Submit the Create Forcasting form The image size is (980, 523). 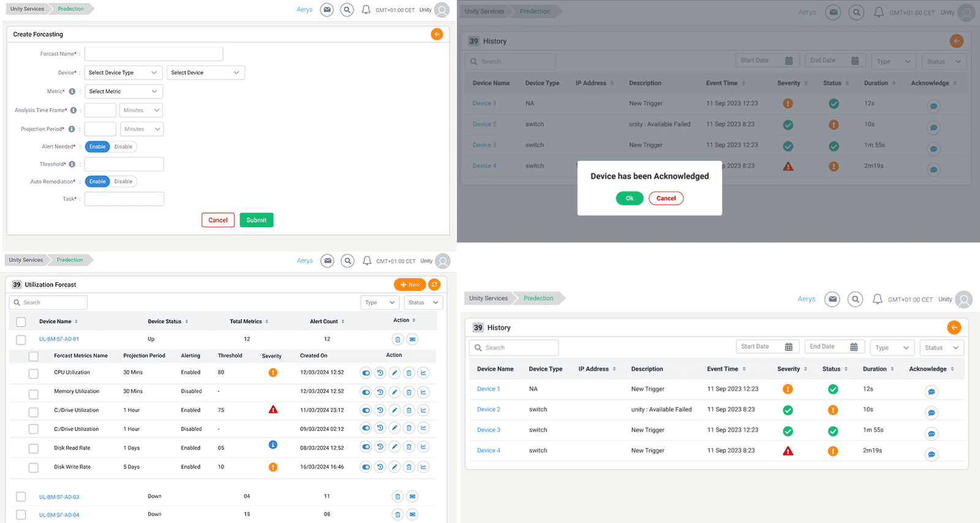click(x=256, y=220)
